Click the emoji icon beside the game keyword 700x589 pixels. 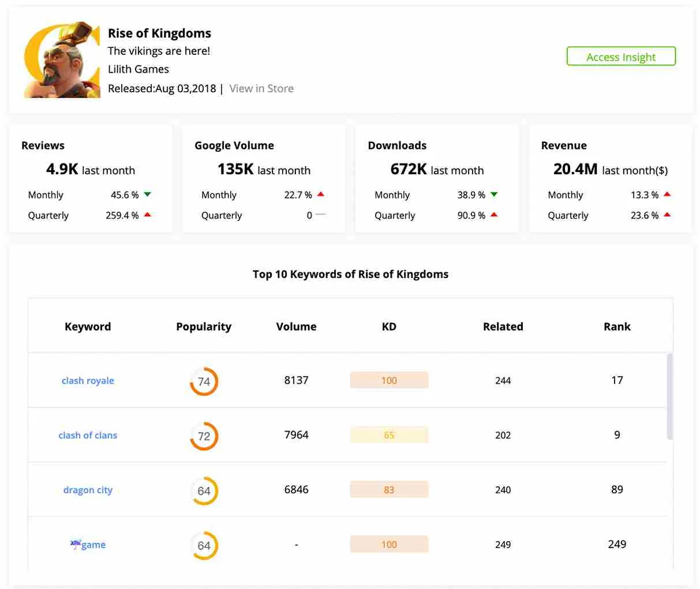pos(76,543)
